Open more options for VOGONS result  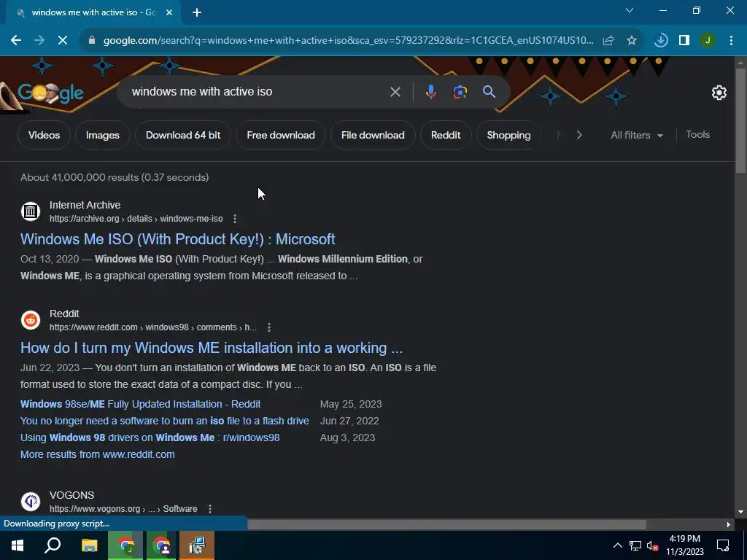point(209,508)
